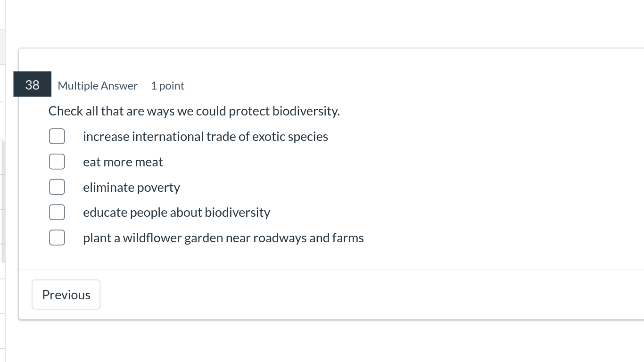Click the biodiversity question prompt text
Image resolution: width=644 pixels, height=362 pixels.
[x=193, y=111]
